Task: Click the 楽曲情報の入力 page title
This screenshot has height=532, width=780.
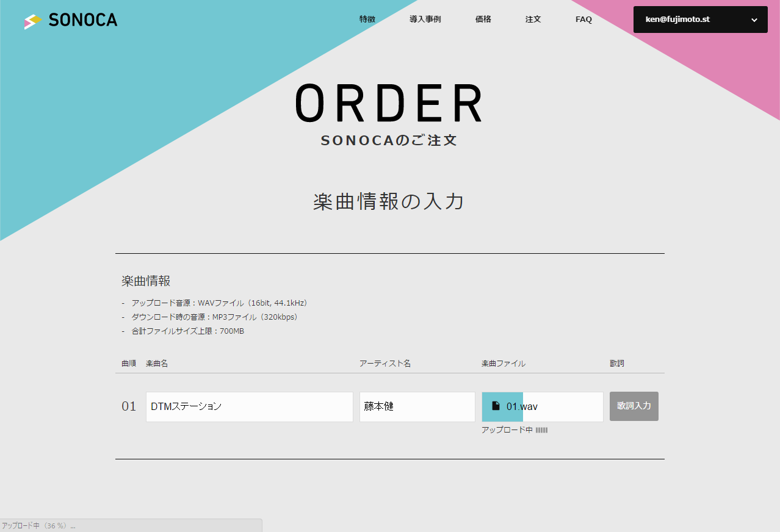Action: (x=389, y=202)
